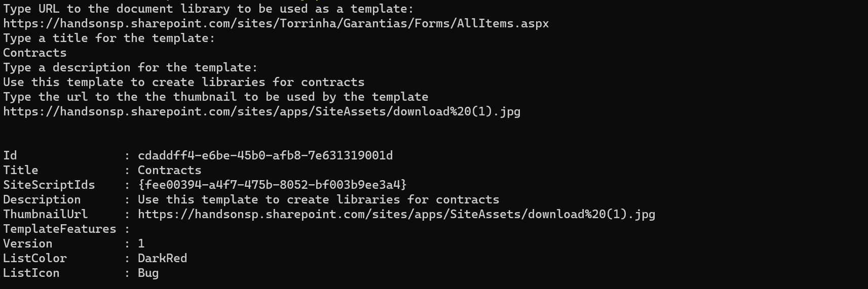Select the SiteScriptIds GUID in braces
Screen dimensions: 868x289
pyautogui.click(x=272, y=185)
